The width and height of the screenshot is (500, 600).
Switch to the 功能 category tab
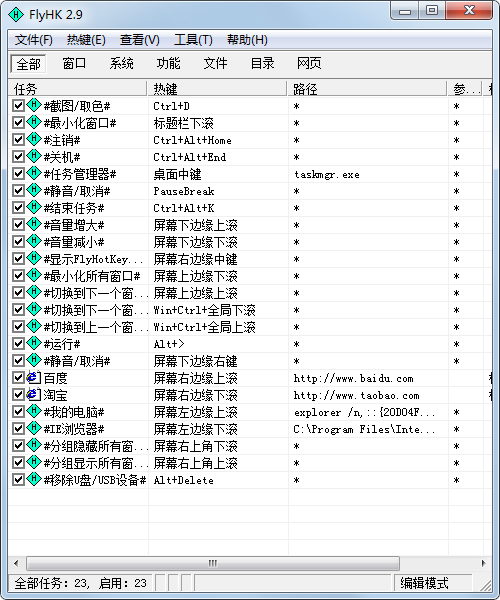[x=168, y=63]
